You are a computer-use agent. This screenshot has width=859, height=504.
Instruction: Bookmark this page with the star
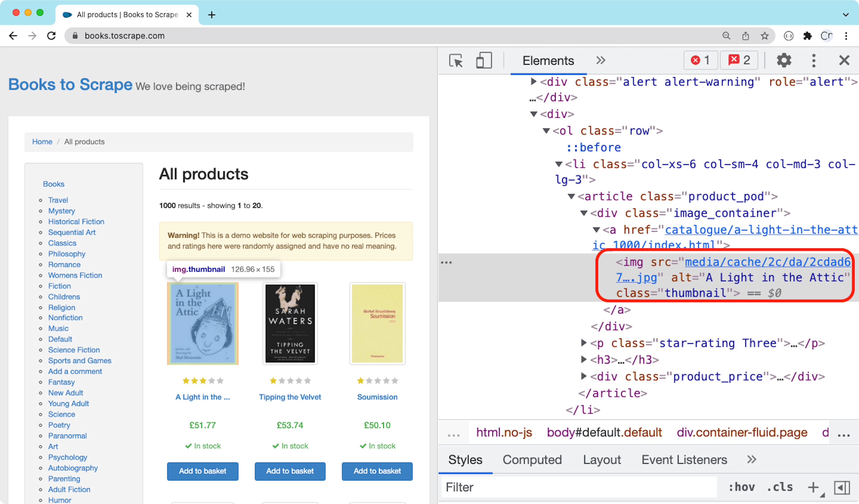tap(765, 36)
